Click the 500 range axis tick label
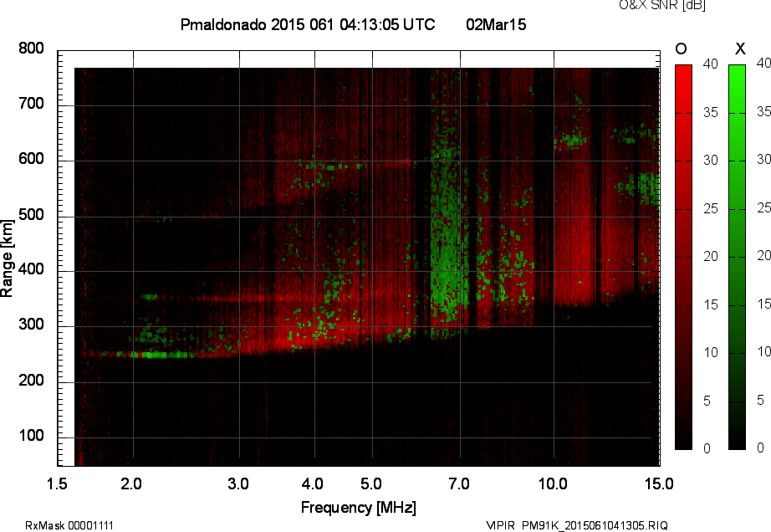This screenshot has height=532, width=771. (x=31, y=215)
